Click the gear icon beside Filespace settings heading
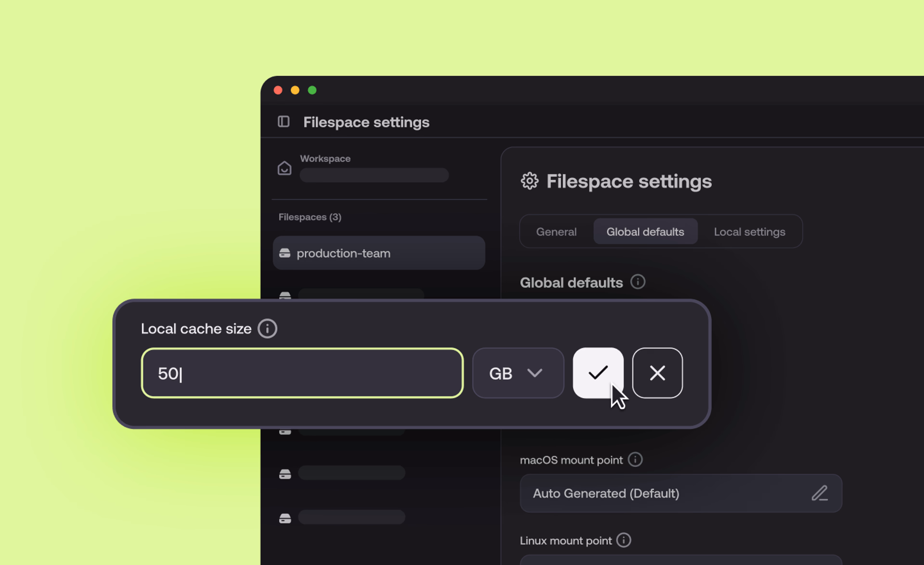 pos(530,181)
